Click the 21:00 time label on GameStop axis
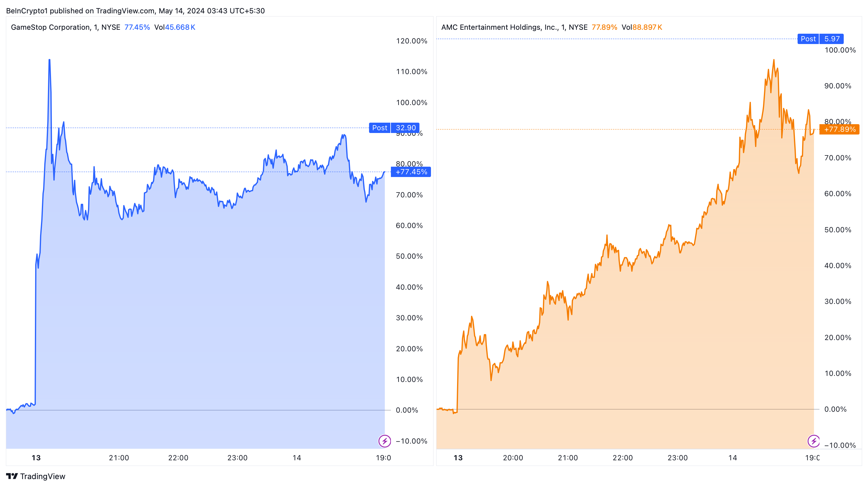The width and height of the screenshot is (868, 487). (x=119, y=458)
